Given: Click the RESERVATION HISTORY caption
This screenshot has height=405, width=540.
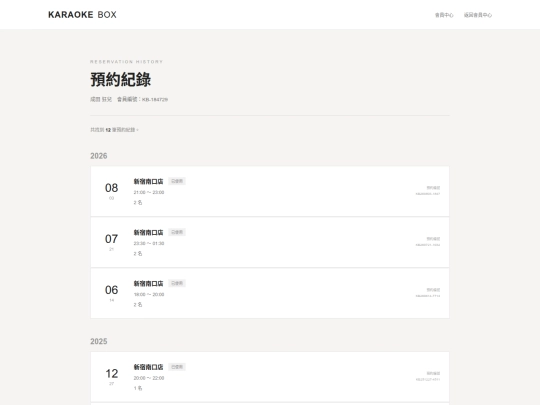Looking at the screenshot, I should tap(126, 62).
